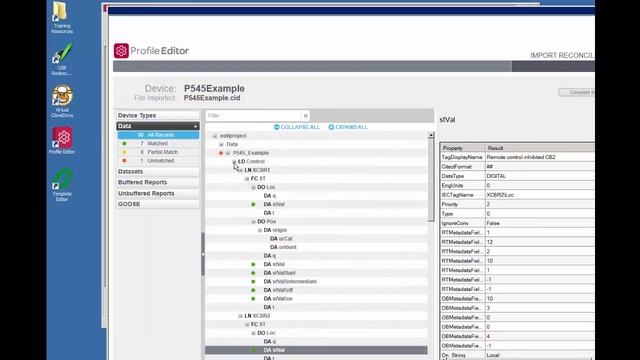Click red Unmatched status dot in sidebar
The image size is (640, 360).
(x=124, y=161)
